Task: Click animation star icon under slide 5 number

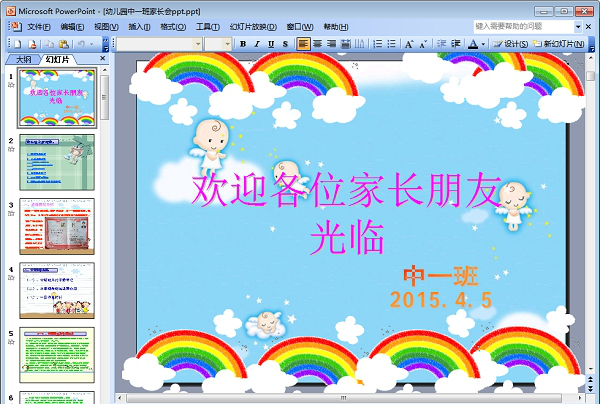Action: [11, 342]
